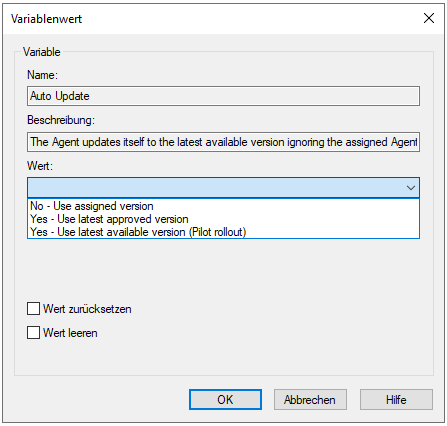Click the Beschreibung field with Agent description

(223, 142)
